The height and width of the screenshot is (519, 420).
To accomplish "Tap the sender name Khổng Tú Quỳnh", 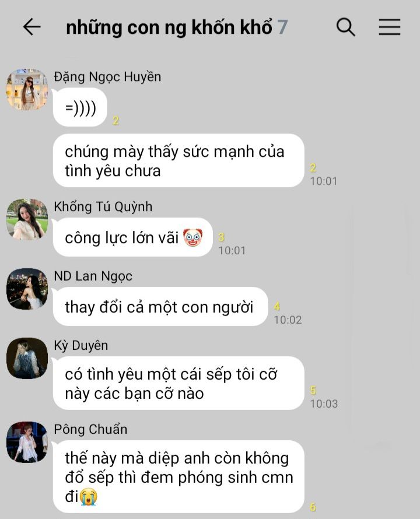I will tap(103, 206).
